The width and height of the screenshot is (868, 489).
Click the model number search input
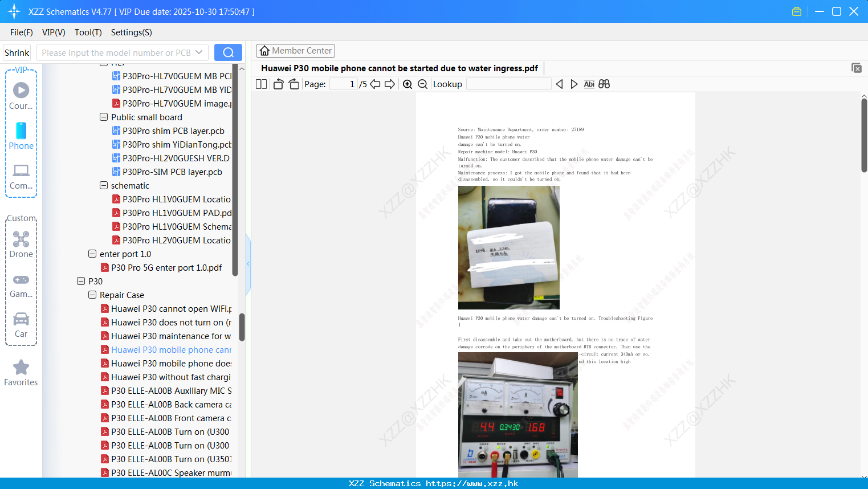[116, 52]
